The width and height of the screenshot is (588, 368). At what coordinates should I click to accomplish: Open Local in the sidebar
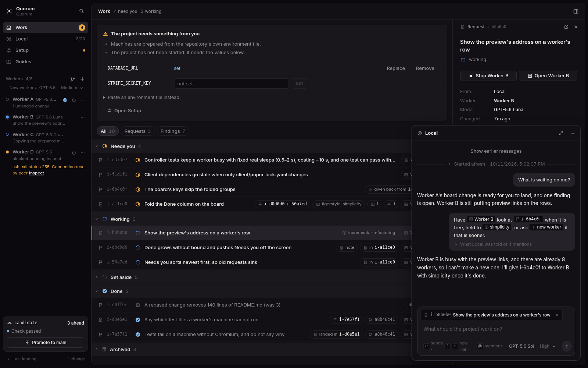[46, 39]
